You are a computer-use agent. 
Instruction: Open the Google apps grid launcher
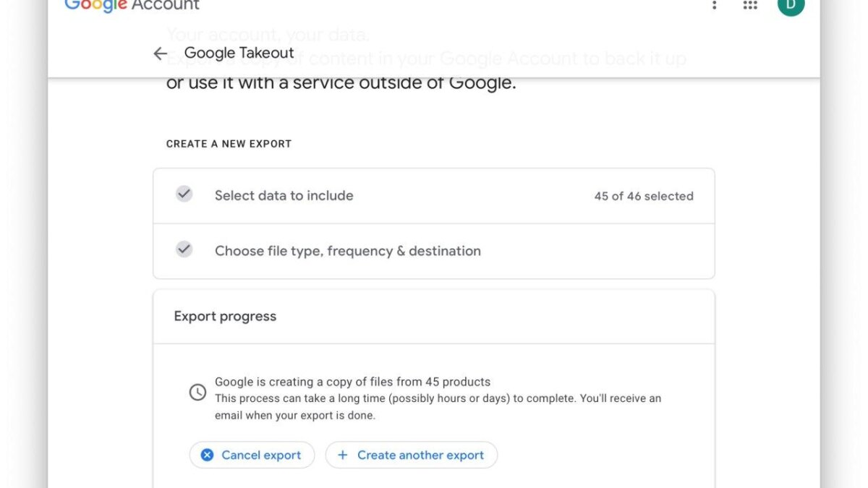pyautogui.click(x=750, y=5)
